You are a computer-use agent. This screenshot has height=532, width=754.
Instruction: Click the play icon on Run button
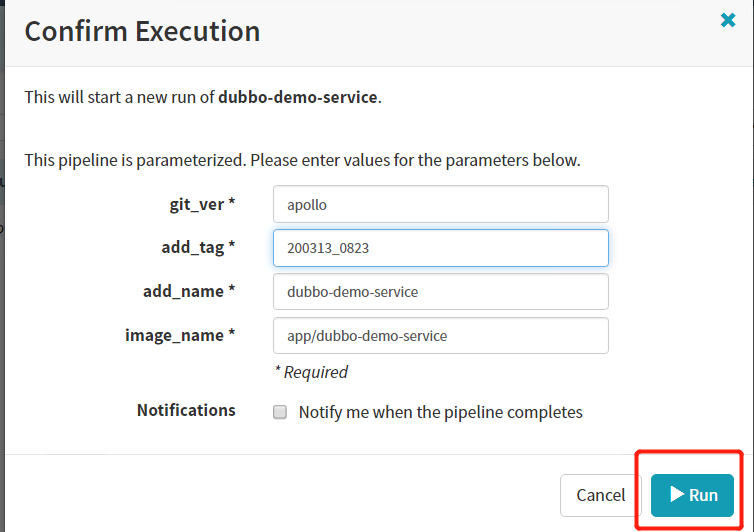click(x=677, y=494)
